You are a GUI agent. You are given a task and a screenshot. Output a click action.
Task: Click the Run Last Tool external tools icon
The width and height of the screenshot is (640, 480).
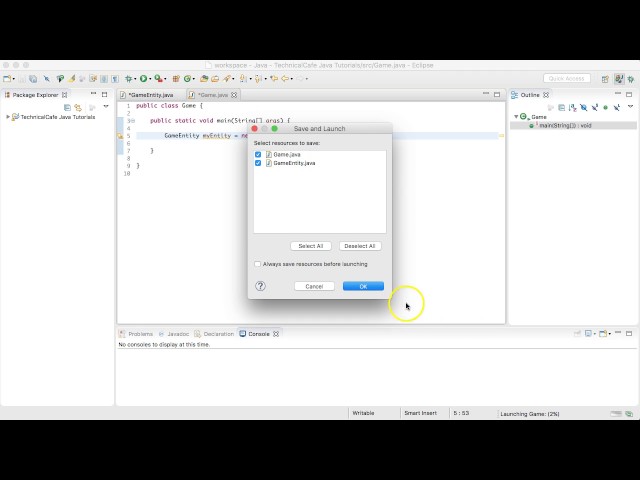point(158,79)
